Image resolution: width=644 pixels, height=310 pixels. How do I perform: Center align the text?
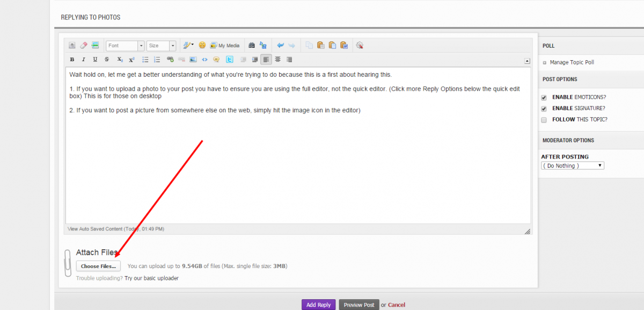[x=277, y=60]
